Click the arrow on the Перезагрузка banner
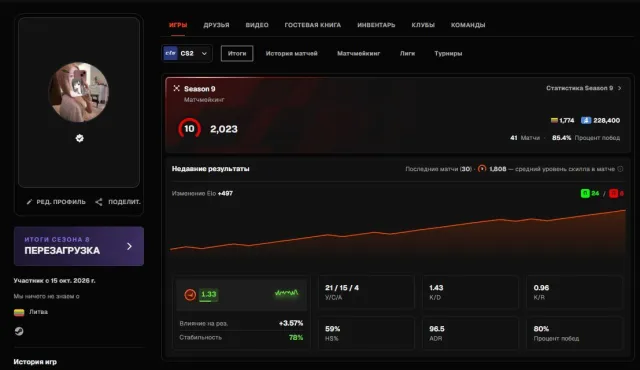The image size is (640, 370). (129, 246)
